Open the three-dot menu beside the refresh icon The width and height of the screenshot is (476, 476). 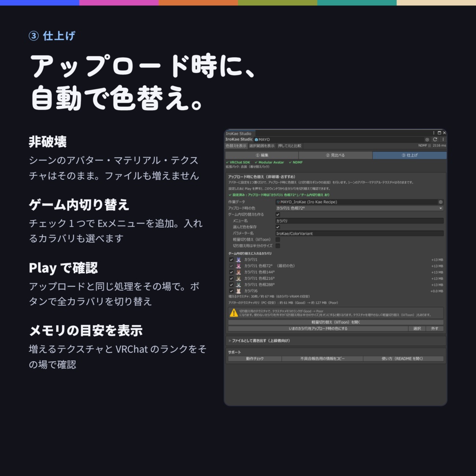[443, 139]
